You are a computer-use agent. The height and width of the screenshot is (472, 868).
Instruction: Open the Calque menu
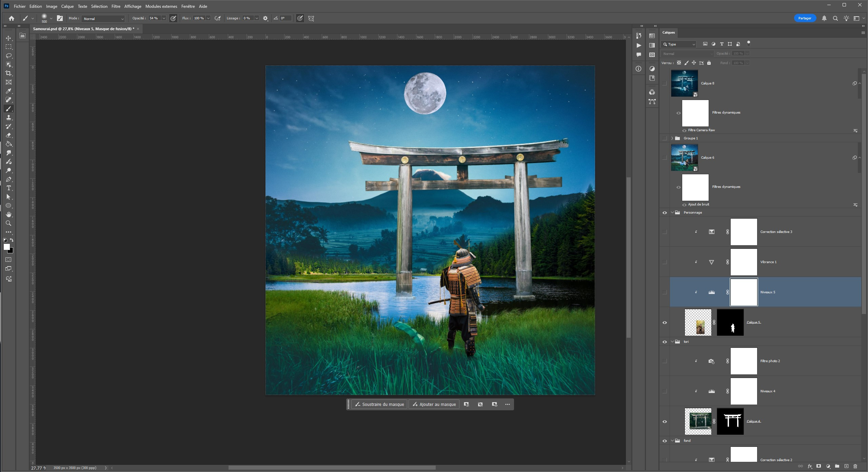point(67,6)
